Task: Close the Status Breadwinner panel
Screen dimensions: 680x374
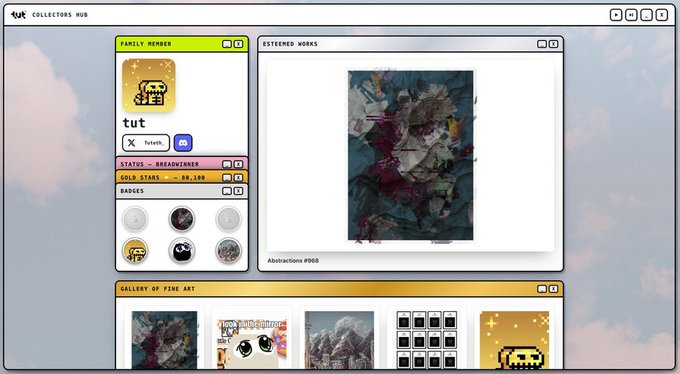Action: coord(239,164)
